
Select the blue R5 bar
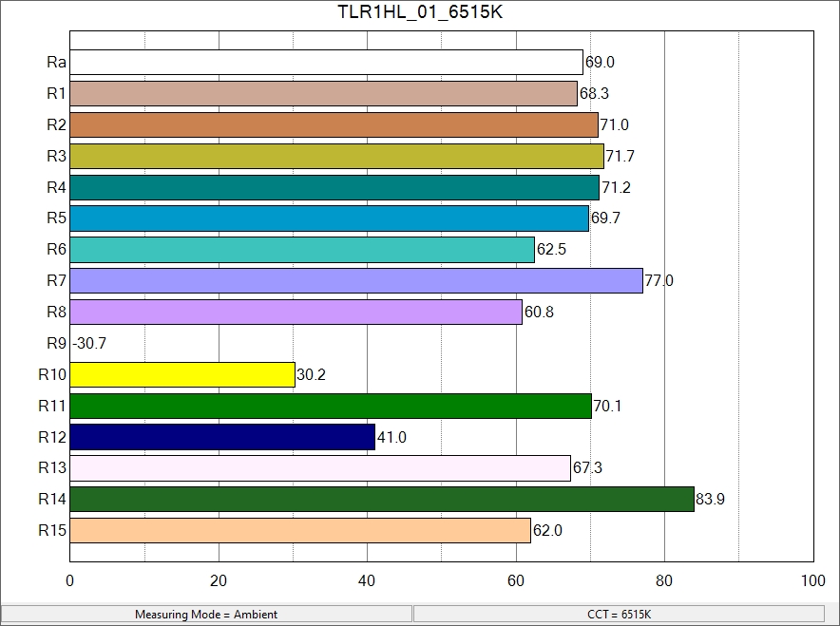tap(329, 218)
